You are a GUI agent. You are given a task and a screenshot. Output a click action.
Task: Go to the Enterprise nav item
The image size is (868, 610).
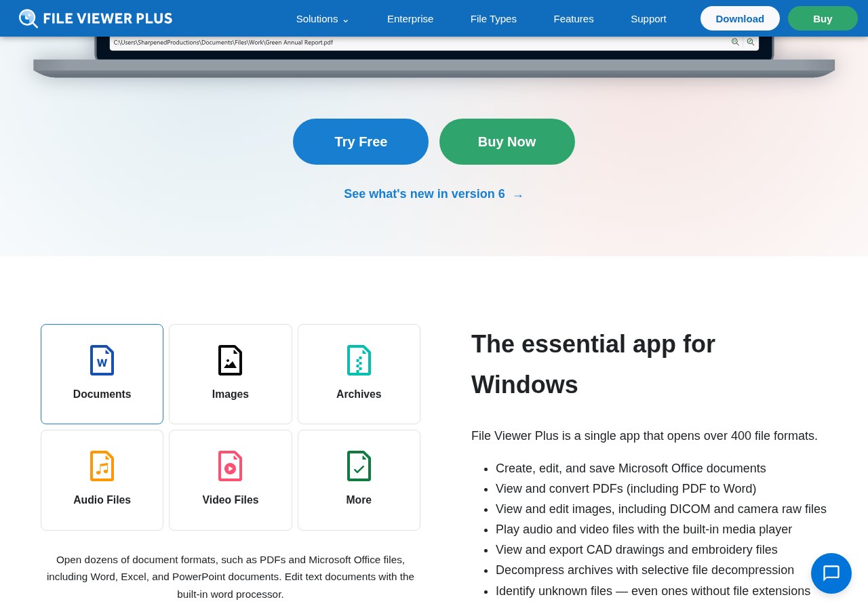point(410,18)
